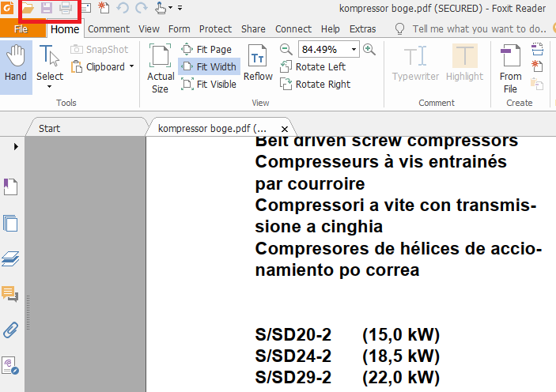Select the Highlight tool

[x=464, y=62]
